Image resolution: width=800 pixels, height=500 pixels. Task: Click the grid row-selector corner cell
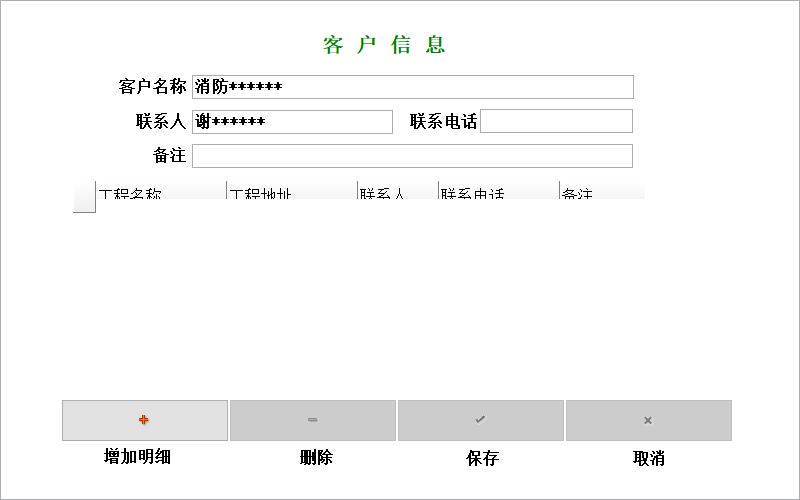[84, 197]
